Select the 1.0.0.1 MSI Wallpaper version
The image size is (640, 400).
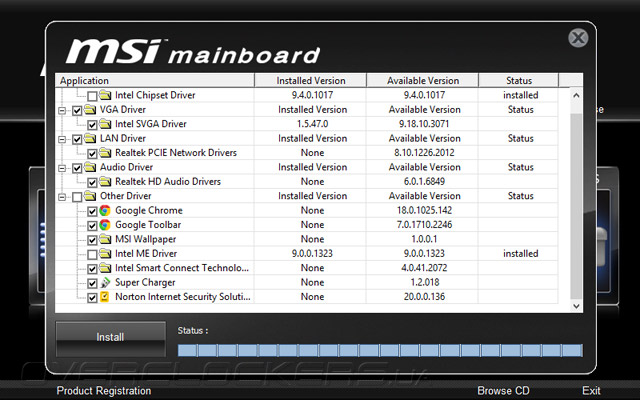coord(424,239)
